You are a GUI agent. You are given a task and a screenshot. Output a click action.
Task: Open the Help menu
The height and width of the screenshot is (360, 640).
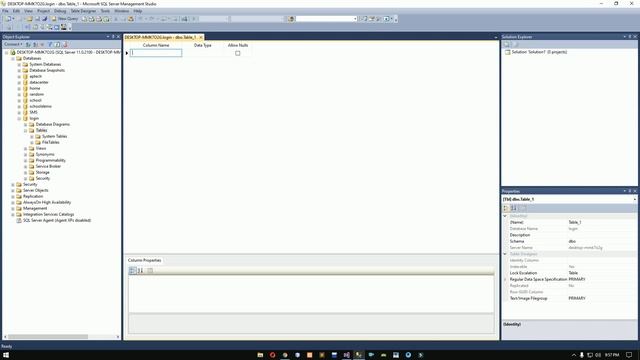(x=138, y=11)
